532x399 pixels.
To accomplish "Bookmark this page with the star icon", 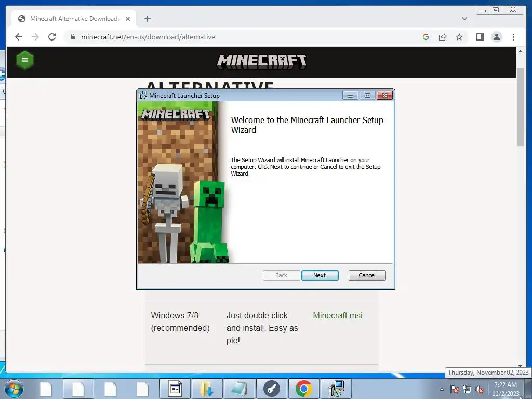I will tap(459, 37).
